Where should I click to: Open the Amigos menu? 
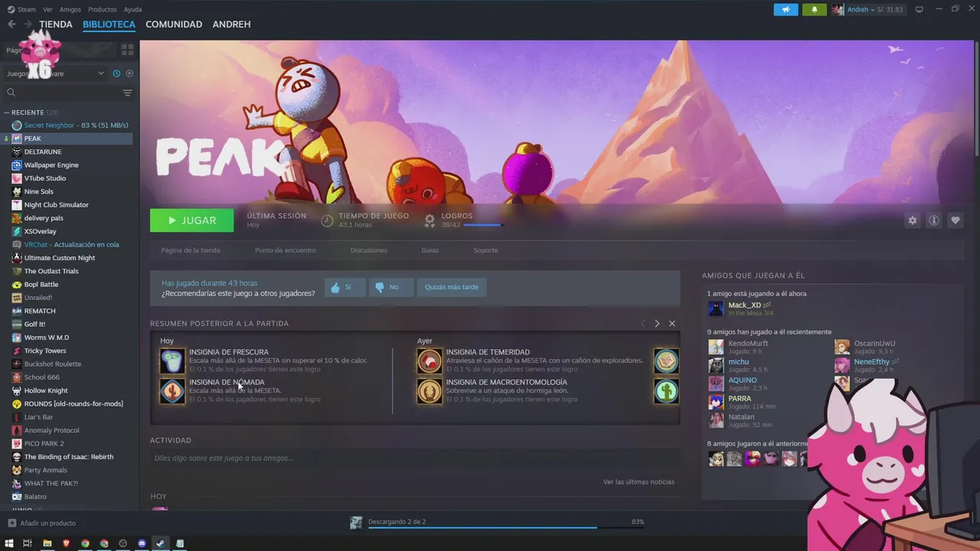coord(70,9)
